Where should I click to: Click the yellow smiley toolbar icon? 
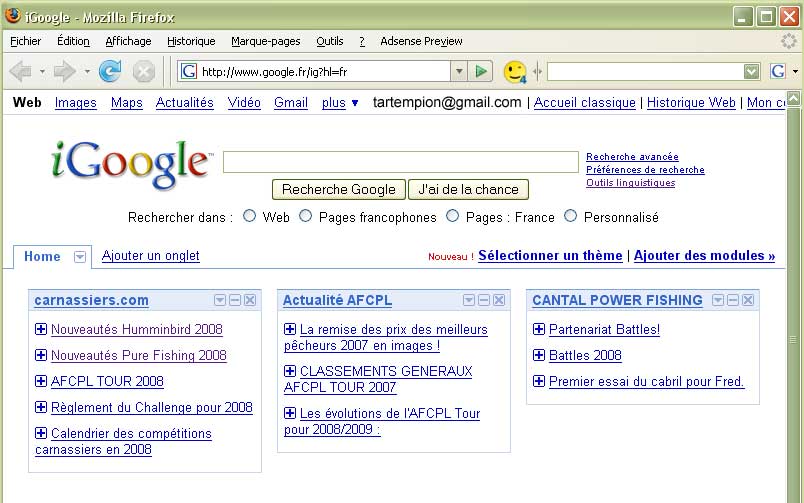515,72
